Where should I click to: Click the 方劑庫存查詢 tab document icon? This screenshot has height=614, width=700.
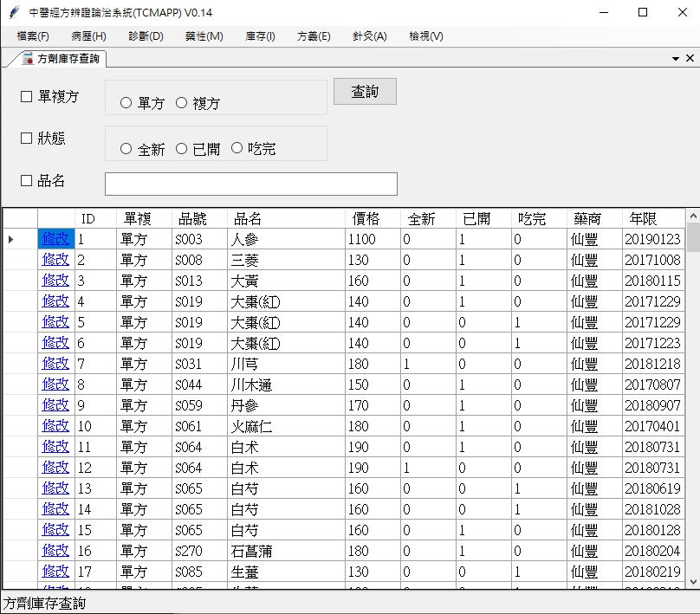point(27,58)
